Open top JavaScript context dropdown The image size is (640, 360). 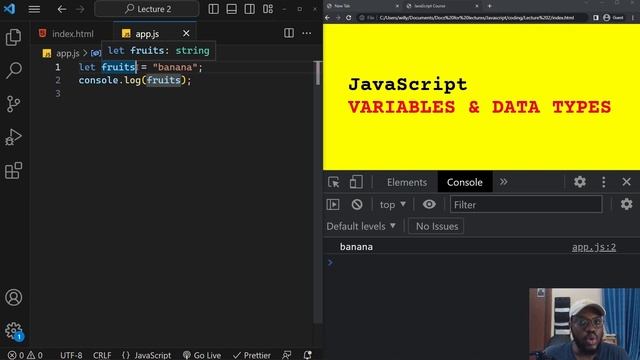(x=393, y=204)
